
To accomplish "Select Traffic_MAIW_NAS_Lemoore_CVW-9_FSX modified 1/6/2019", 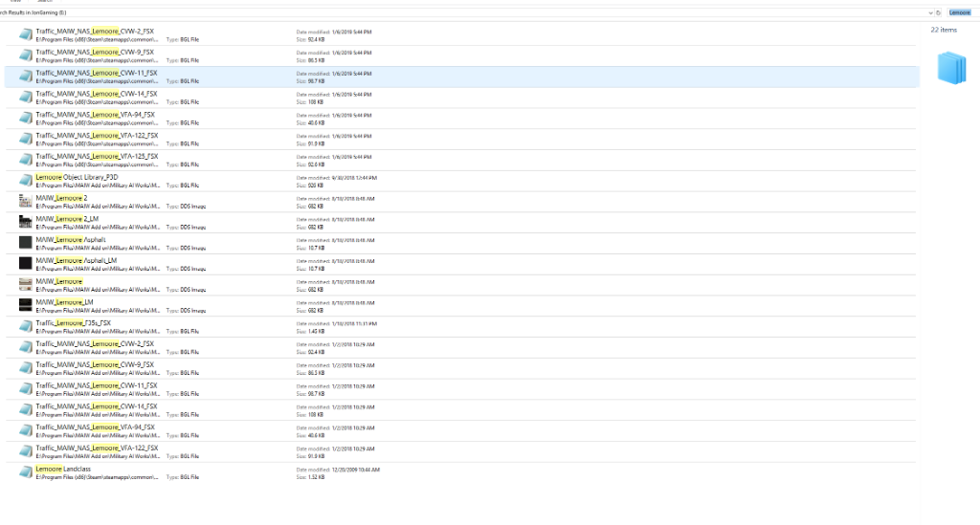I will point(95,52).
